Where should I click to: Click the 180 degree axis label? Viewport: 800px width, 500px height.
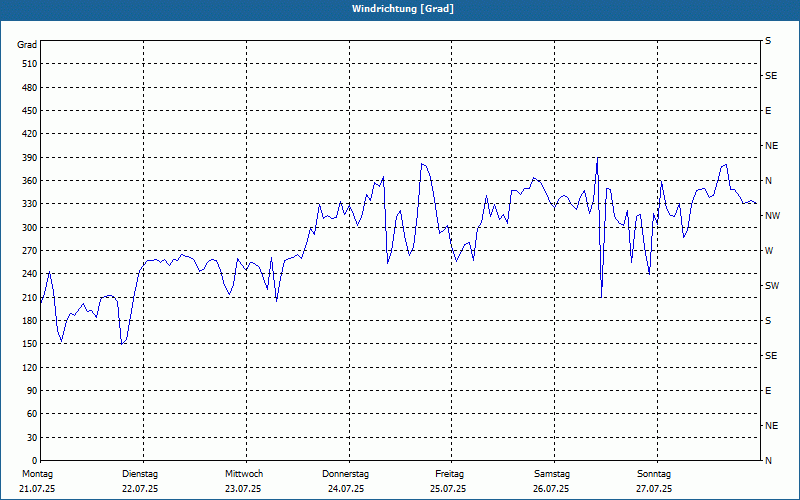click(30, 320)
